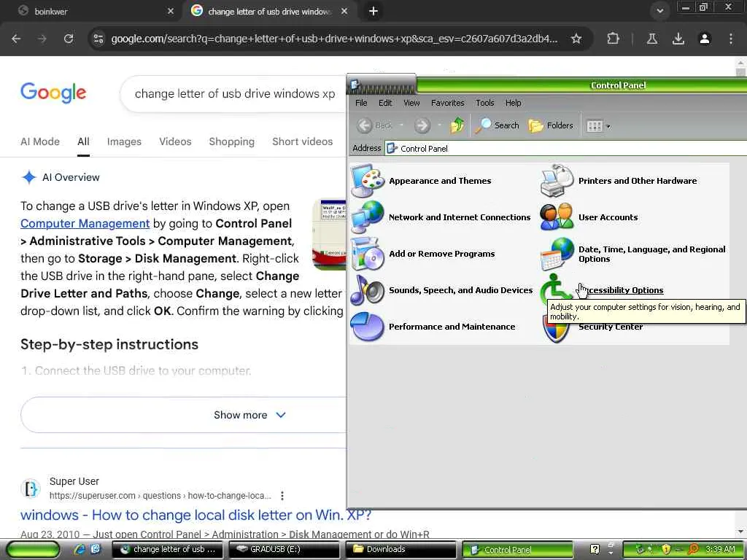Open Chrome downloads icon

pos(678,39)
